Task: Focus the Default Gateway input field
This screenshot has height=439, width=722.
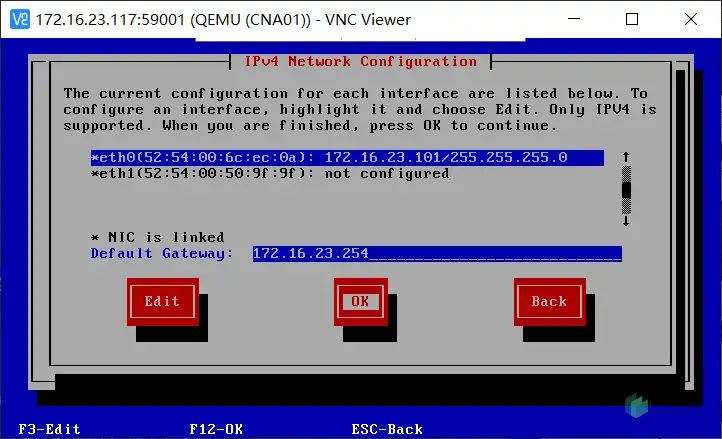Action: pyautogui.click(x=437, y=253)
